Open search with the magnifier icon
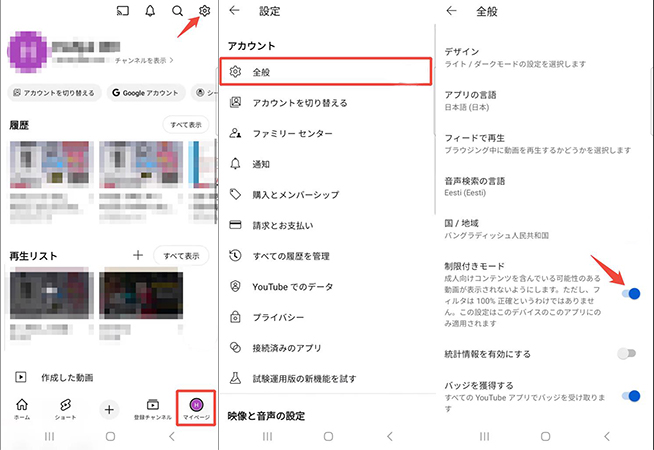Screen dimensions: 654x450 click(177, 11)
